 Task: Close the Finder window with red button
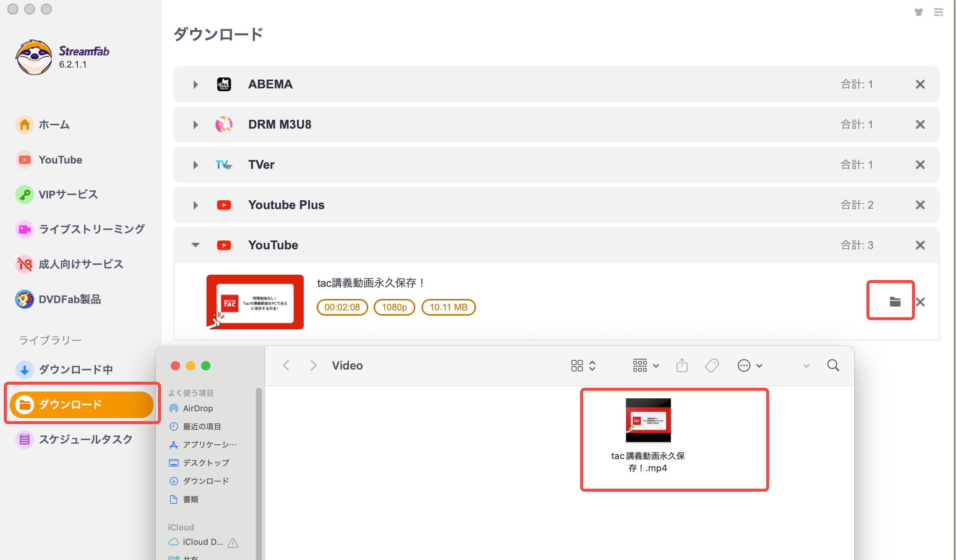coord(175,366)
